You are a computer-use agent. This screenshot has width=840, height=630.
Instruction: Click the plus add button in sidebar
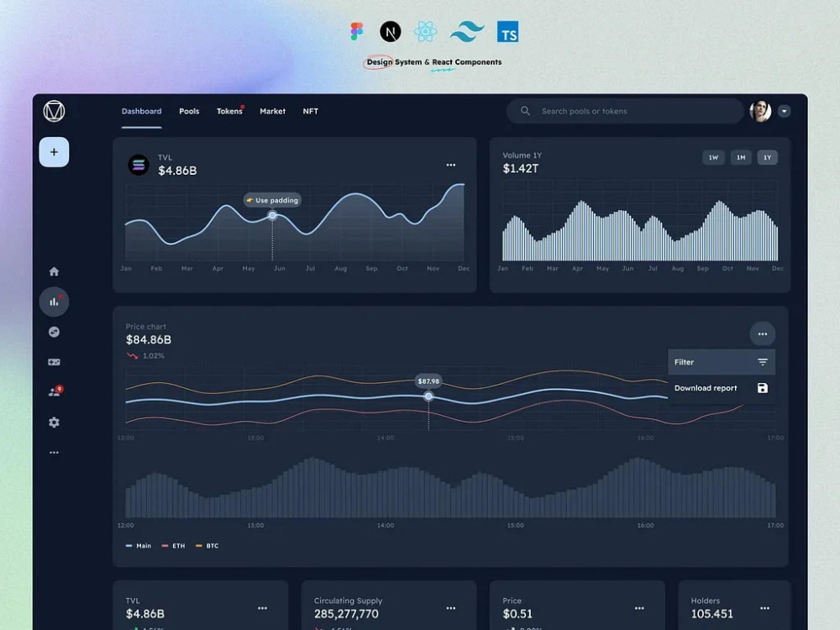click(x=54, y=152)
